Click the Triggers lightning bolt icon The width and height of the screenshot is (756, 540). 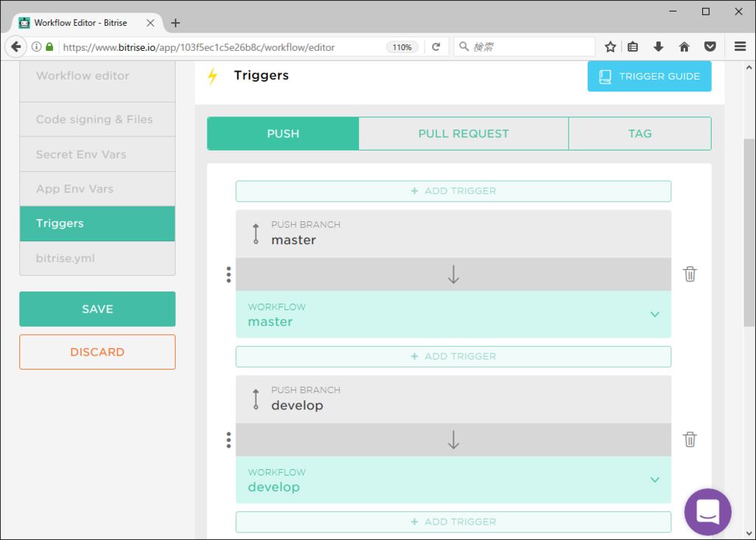click(212, 76)
